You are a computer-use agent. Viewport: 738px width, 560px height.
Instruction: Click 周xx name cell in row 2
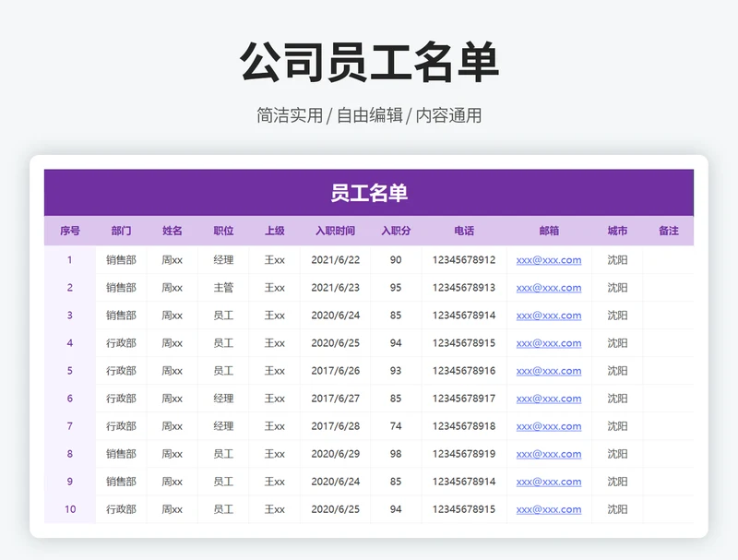173,288
